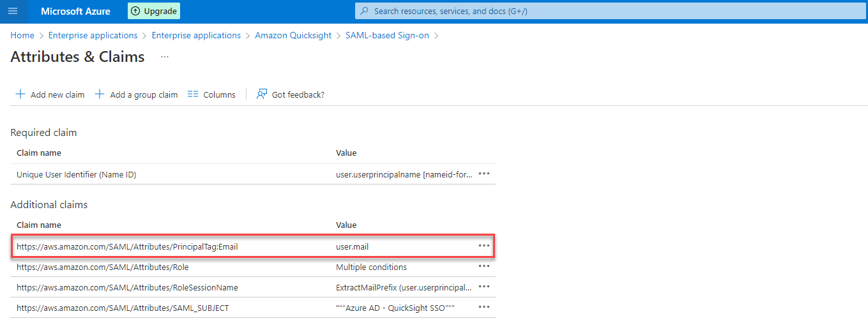Click the second Enterprise applications breadcrumb

click(x=196, y=35)
